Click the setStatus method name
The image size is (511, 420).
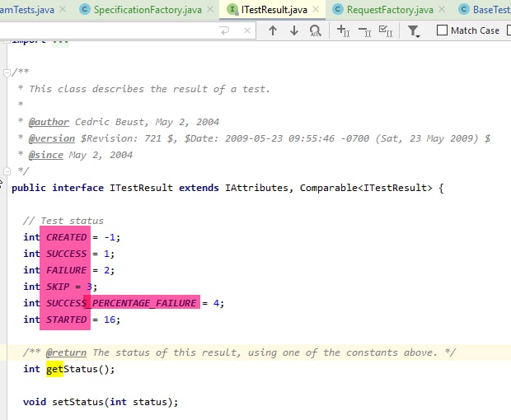click(x=77, y=402)
